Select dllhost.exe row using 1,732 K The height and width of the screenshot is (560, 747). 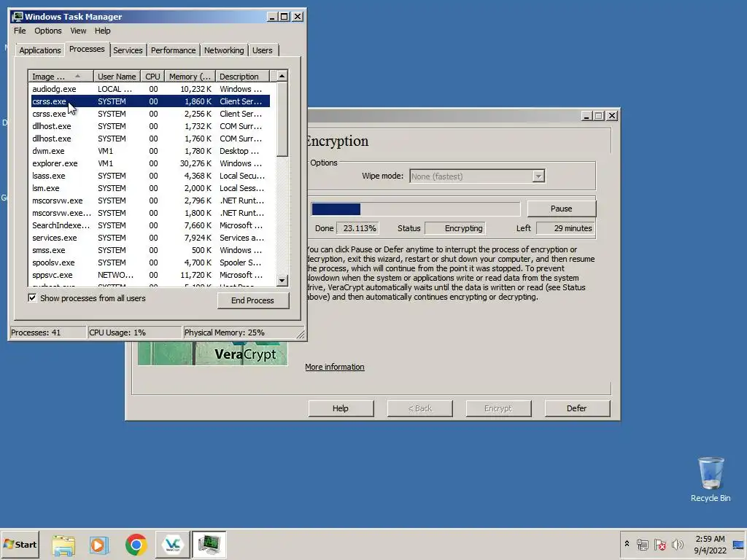click(149, 126)
